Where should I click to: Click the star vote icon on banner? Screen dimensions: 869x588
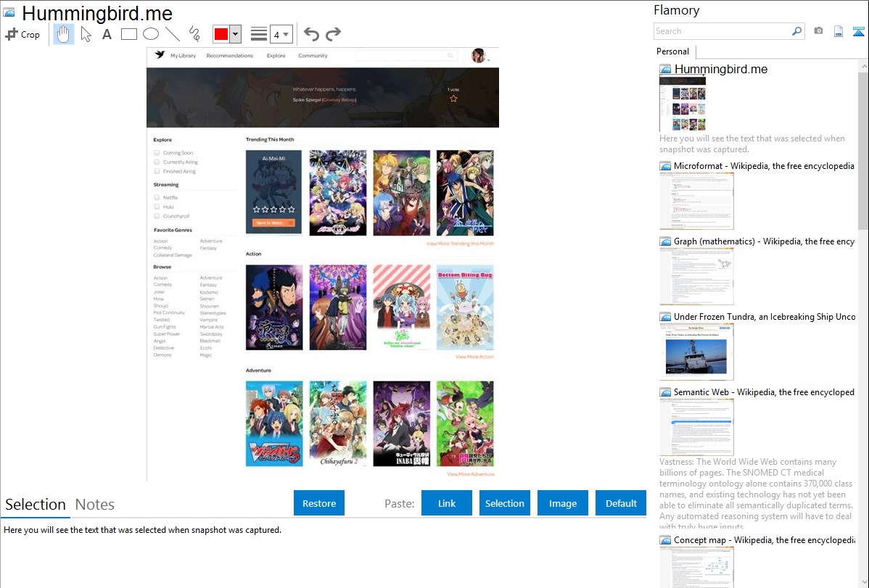coord(453,99)
